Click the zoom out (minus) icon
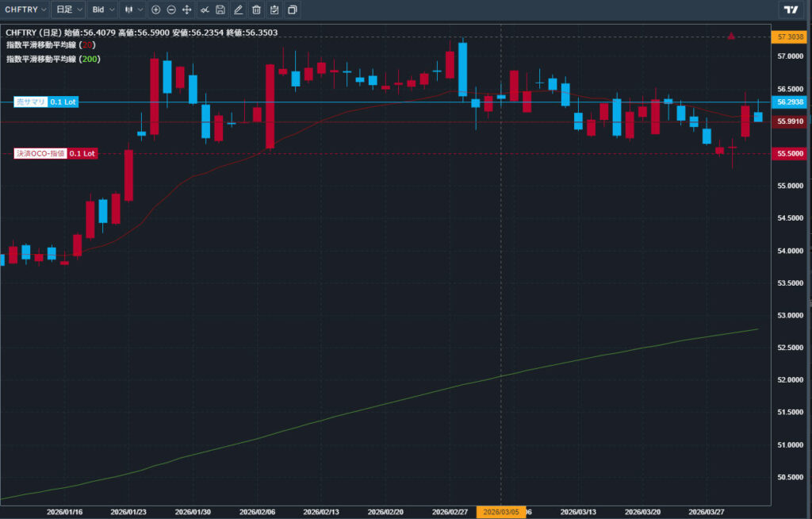Screen dimensions: 812x519 pyautogui.click(x=171, y=10)
